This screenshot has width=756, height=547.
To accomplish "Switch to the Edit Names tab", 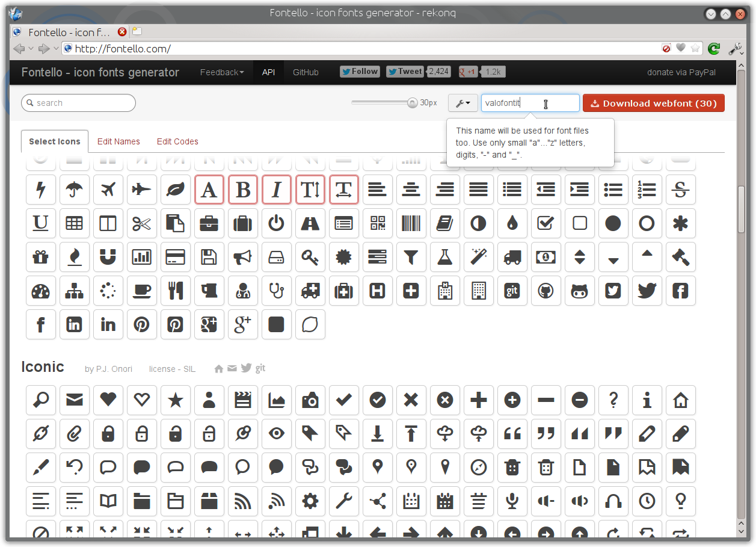I will point(118,141).
